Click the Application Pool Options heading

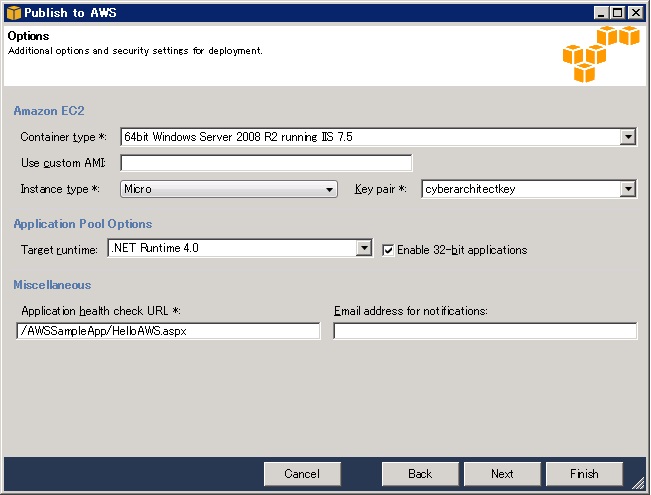(x=83, y=224)
